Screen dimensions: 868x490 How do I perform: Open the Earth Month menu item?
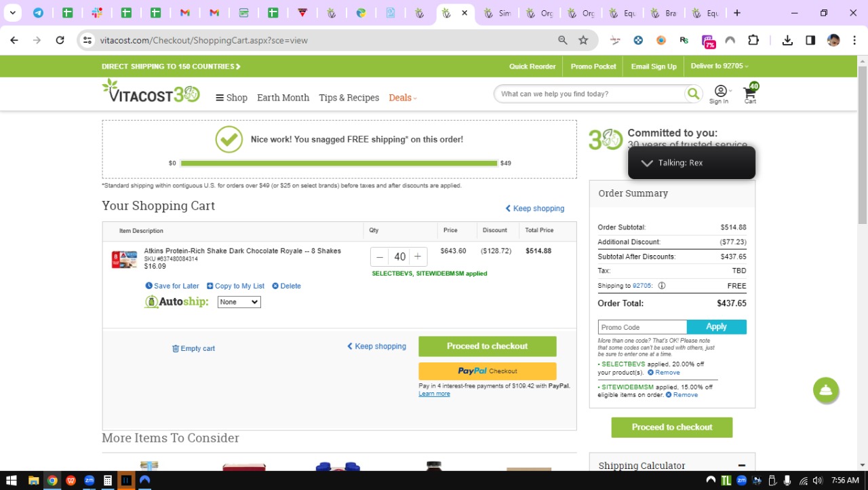click(283, 98)
